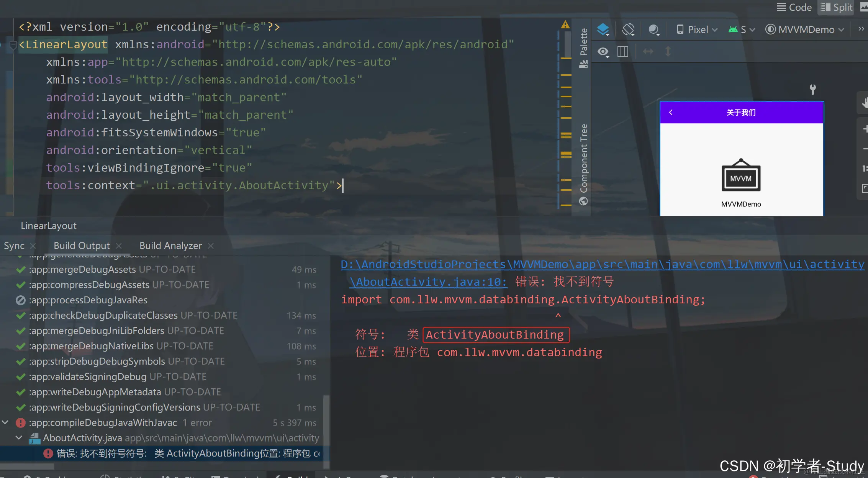Switch to the Build Analyzer tab

point(170,246)
